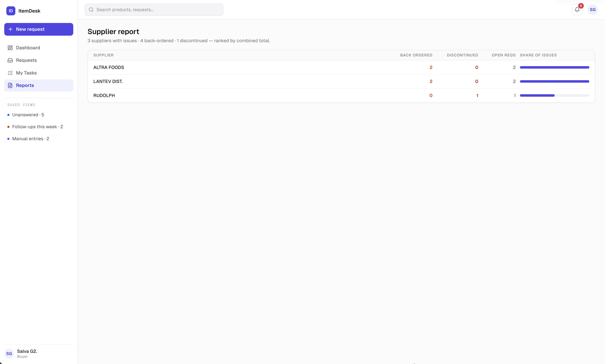Open Follow-ups this week saved view
This screenshot has height=364, width=605.
click(39, 127)
